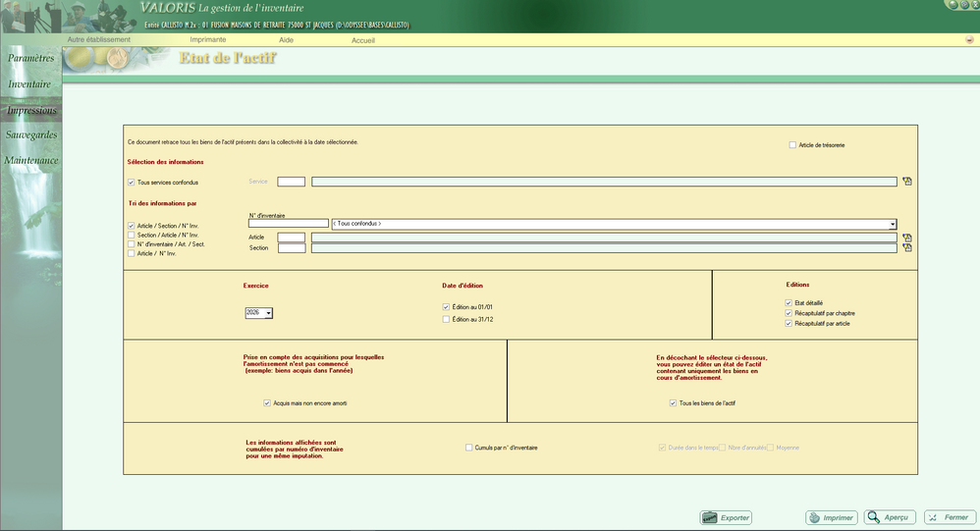Image resolution: width=980 pixels, height=531 pixels.
Task: Open Aperçu magnifier preview
Action: coord(888,517)
